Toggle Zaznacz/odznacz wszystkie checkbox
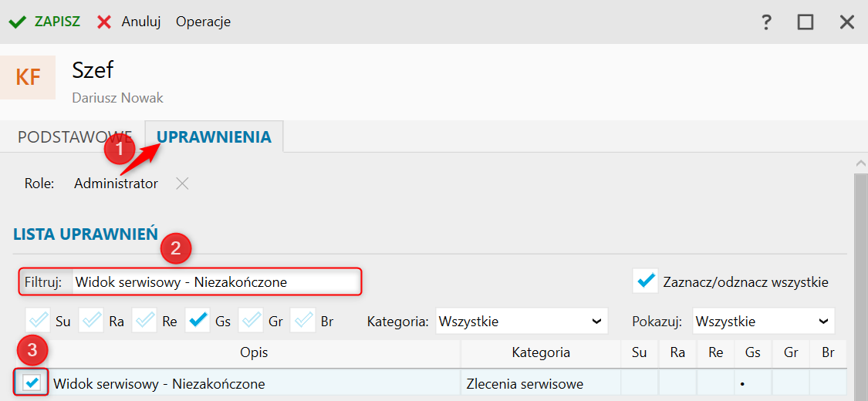The image size is (868, 401). point(645,281)
